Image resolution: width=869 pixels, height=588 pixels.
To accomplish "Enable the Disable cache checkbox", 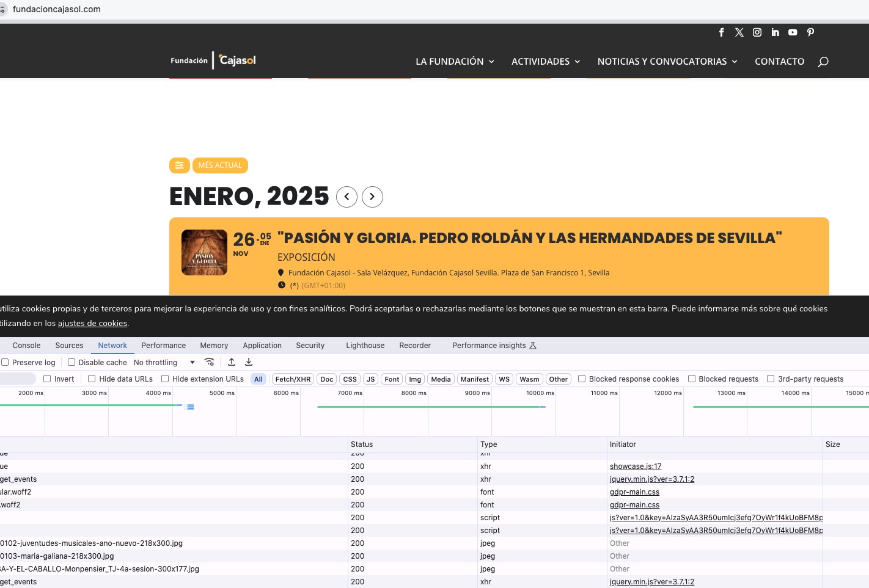I will (x=71, y=362).
